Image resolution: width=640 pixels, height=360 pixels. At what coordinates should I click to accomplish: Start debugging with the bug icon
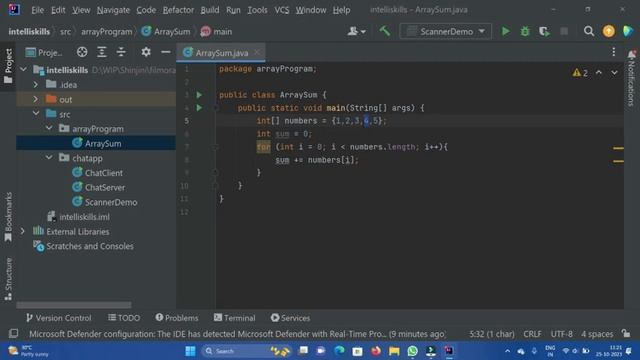(x=525, y=31)
